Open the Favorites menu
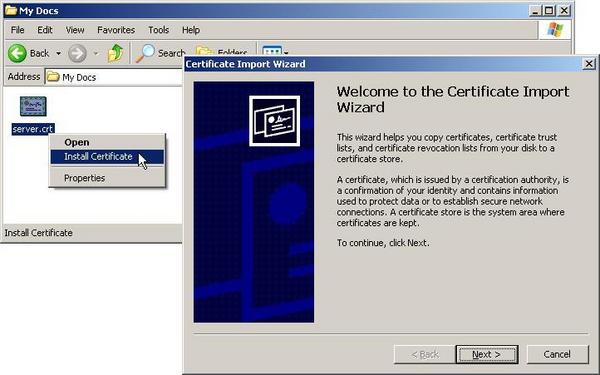Screen dimensions: 600x375 point(116,30)
